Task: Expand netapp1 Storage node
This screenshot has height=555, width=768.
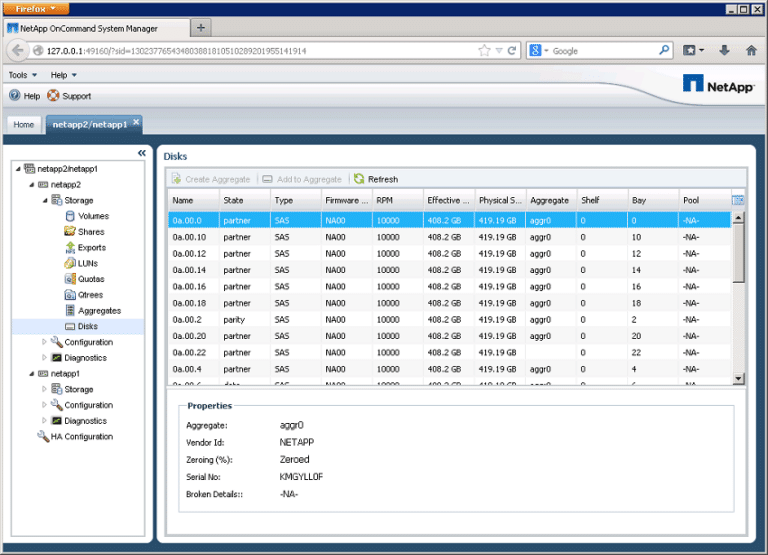Action: [x=44, y=389]
